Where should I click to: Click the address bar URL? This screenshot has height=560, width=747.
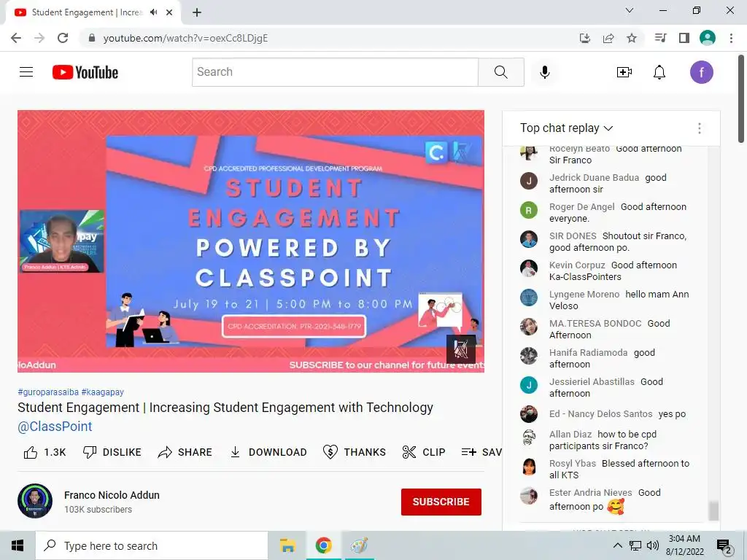pos(185,38)
